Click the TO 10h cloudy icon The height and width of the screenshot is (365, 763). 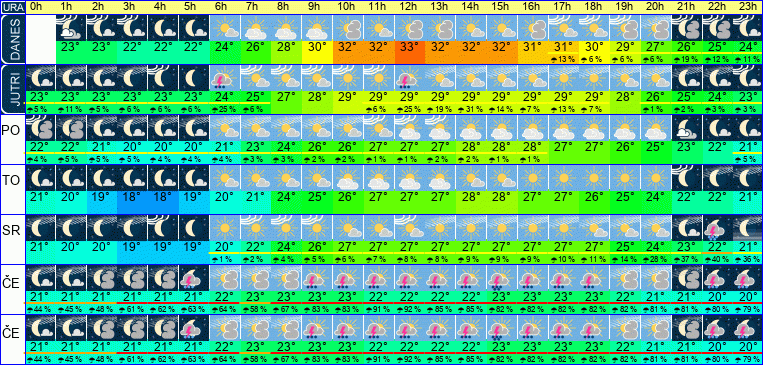tap(348, 178)
